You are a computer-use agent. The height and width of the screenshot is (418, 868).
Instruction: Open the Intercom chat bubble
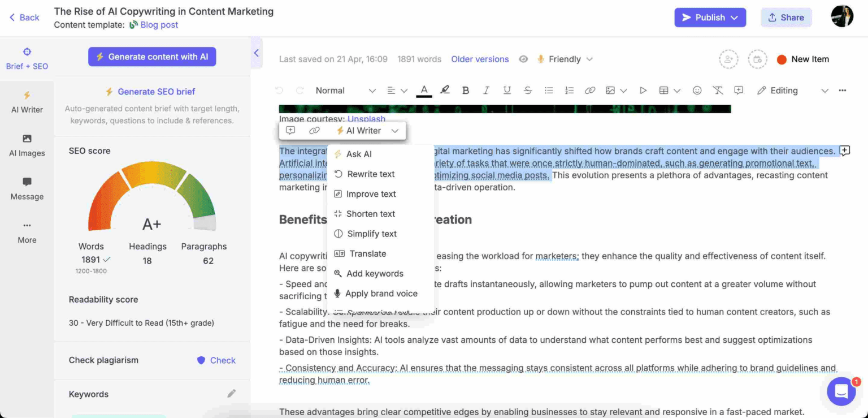tap(840, 391)
